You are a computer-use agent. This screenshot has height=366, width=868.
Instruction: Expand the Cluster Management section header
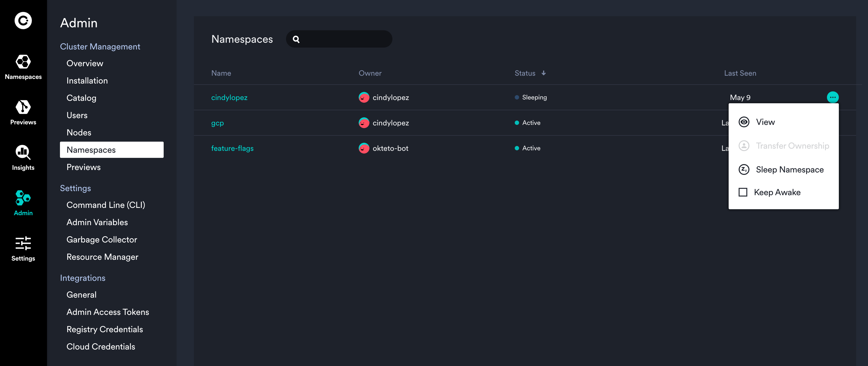[100, 46]
